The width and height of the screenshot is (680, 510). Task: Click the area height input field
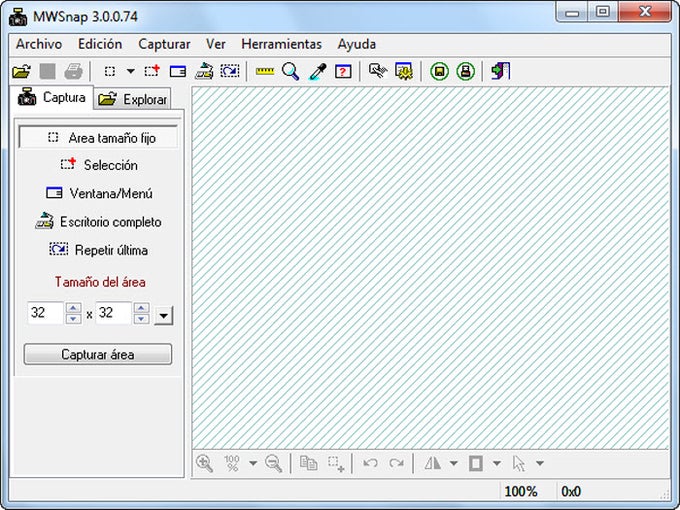(113, 313)
